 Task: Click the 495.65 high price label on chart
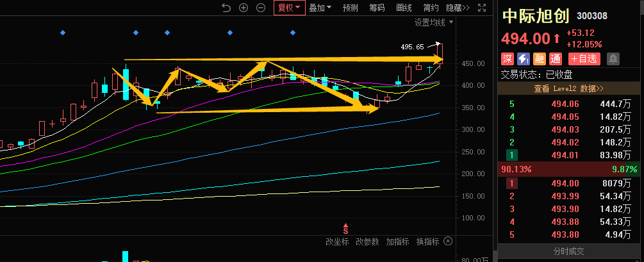tap(412, 47)
